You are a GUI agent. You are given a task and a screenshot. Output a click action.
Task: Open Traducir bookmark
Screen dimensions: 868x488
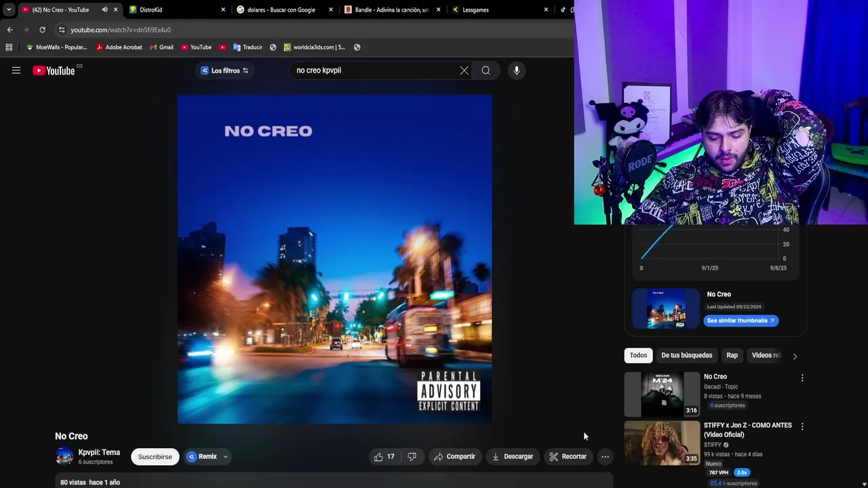(x=248, y=47)
